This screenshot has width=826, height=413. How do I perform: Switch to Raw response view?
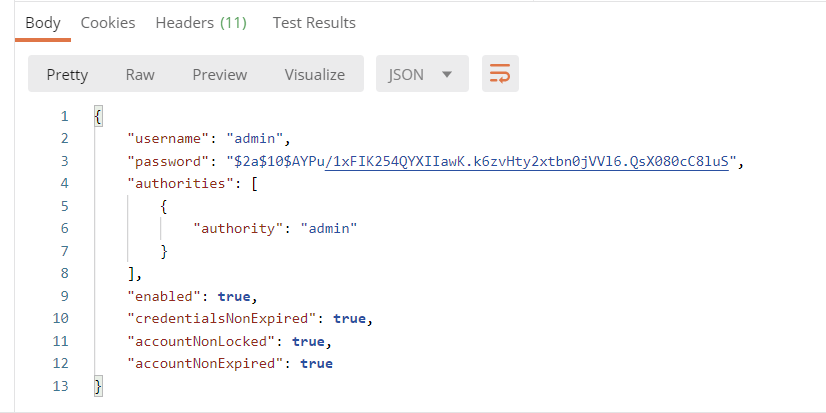140,75
